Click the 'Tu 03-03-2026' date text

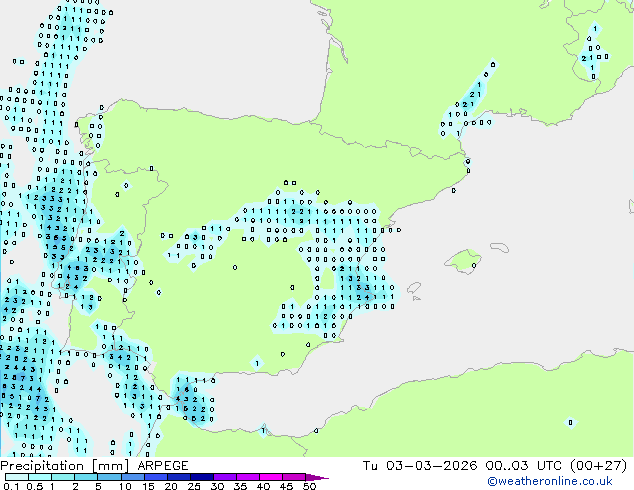tap(420, 466)
